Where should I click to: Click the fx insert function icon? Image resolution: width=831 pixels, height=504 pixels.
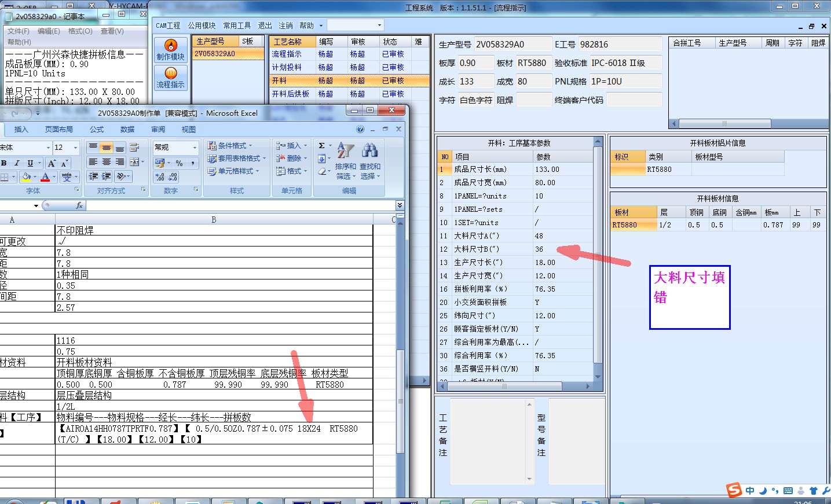[x=79, y=205]
